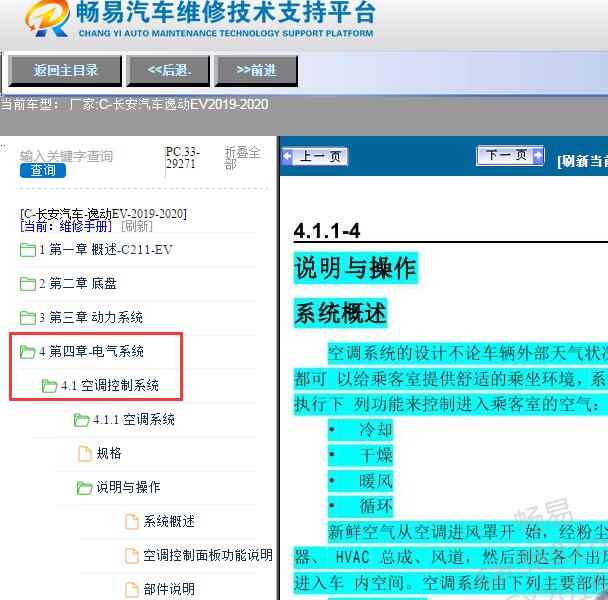Click the right arrow icon on 下一页
608x600 pixels.
pos(538,155)
